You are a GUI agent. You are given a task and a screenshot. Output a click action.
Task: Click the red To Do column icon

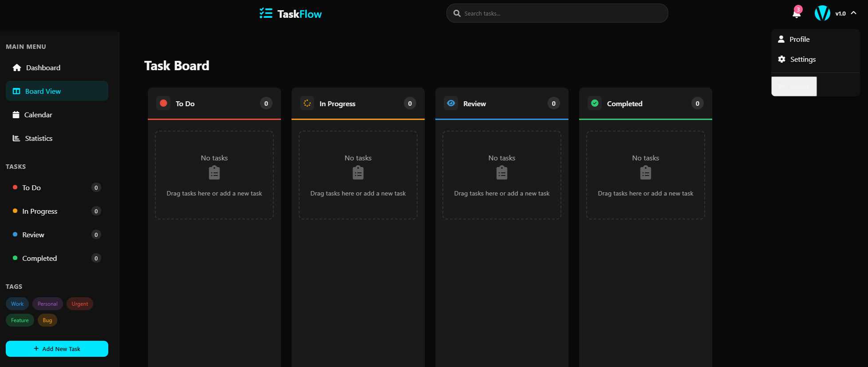[x=163, y=103]
